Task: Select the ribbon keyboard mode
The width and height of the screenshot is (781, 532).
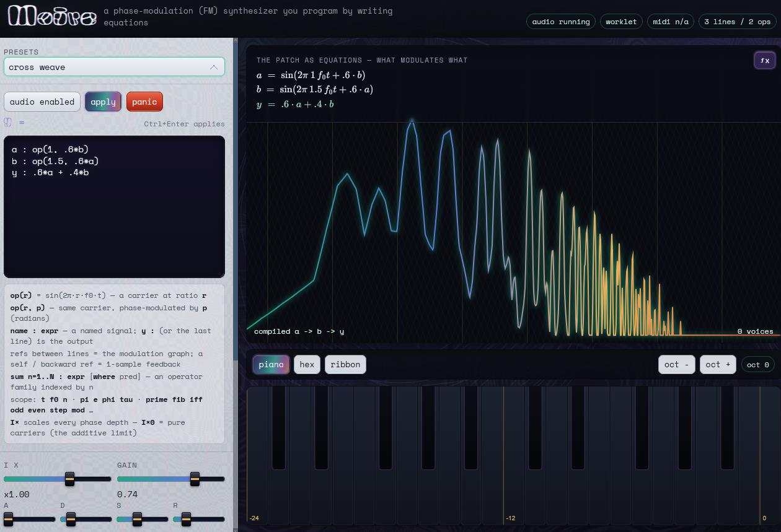Action: [x=345, y=364]
